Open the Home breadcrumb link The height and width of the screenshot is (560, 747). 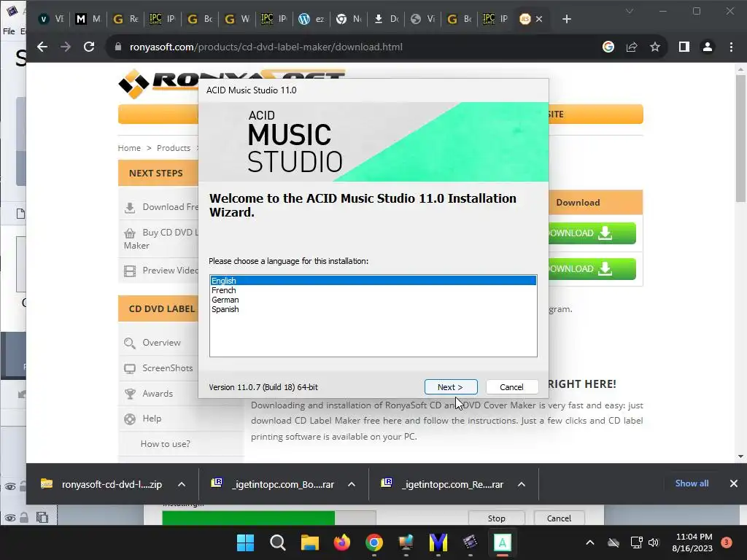129,148
